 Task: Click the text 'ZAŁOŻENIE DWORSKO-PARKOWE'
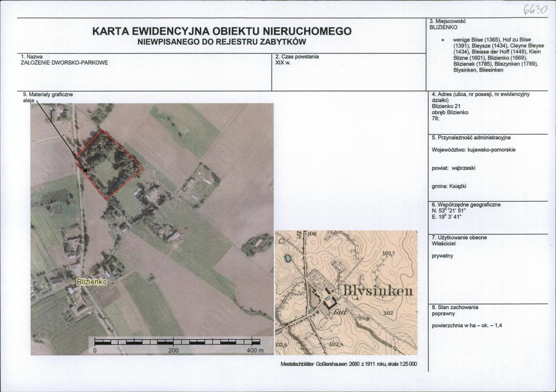click(64, 63)
